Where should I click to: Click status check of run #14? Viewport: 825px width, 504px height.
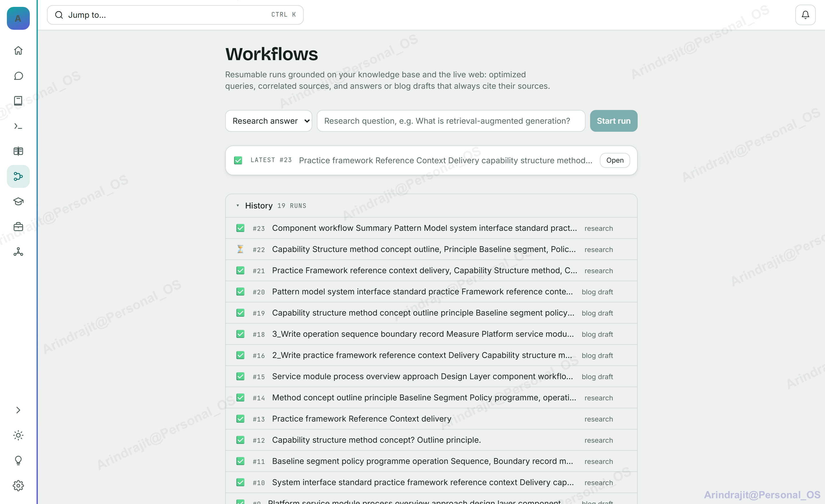point(240,397)
